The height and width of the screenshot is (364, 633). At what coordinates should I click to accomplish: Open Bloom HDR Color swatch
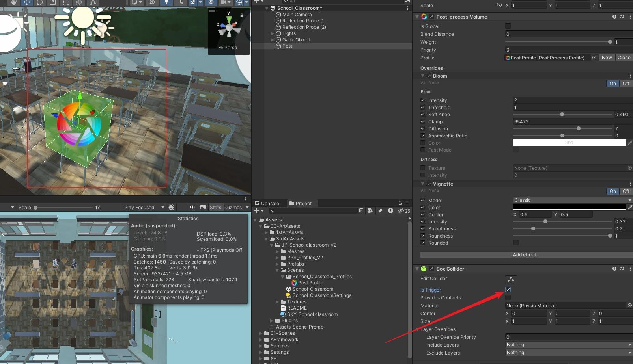(x=570, y=143)
